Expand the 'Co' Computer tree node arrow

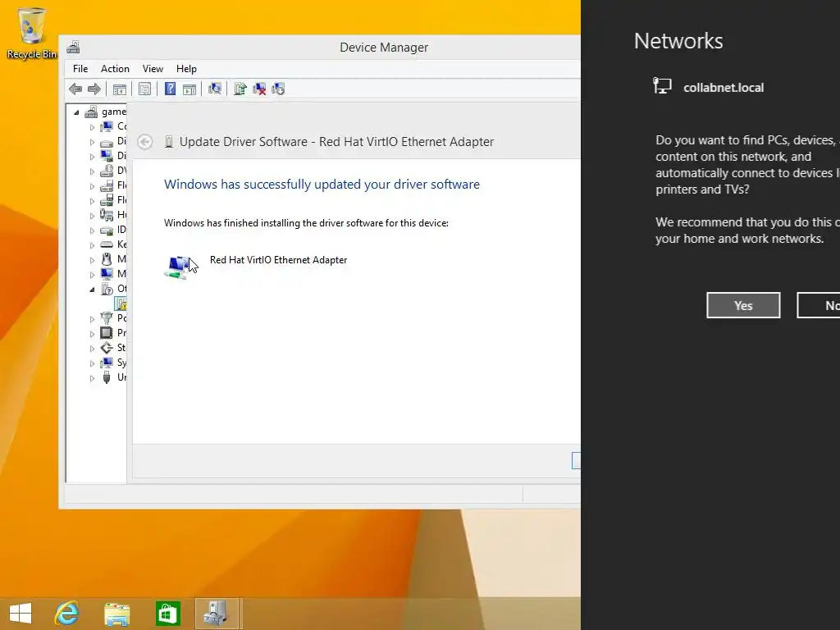tap(92, 127)
